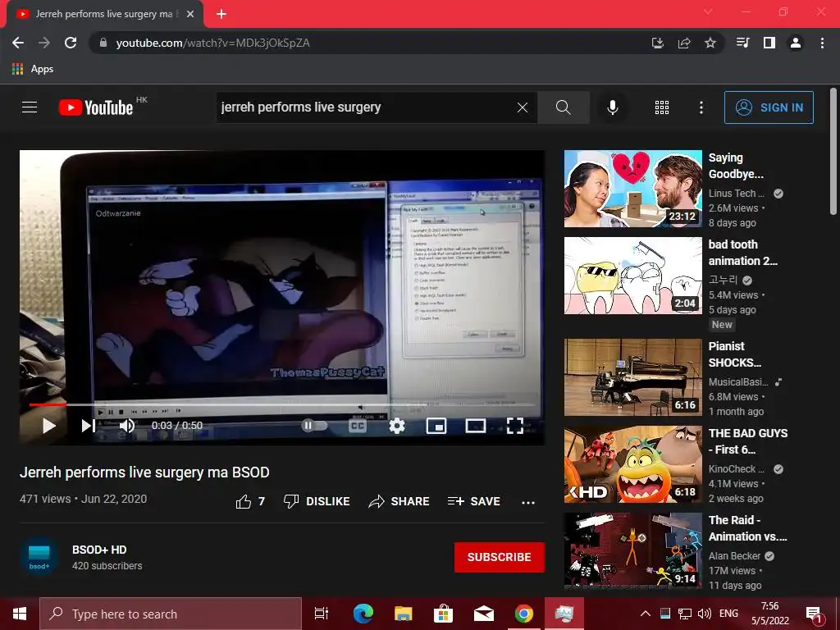Open the Apps bookmark shortcut
840x630 pixels.
(x=33, y=69)
